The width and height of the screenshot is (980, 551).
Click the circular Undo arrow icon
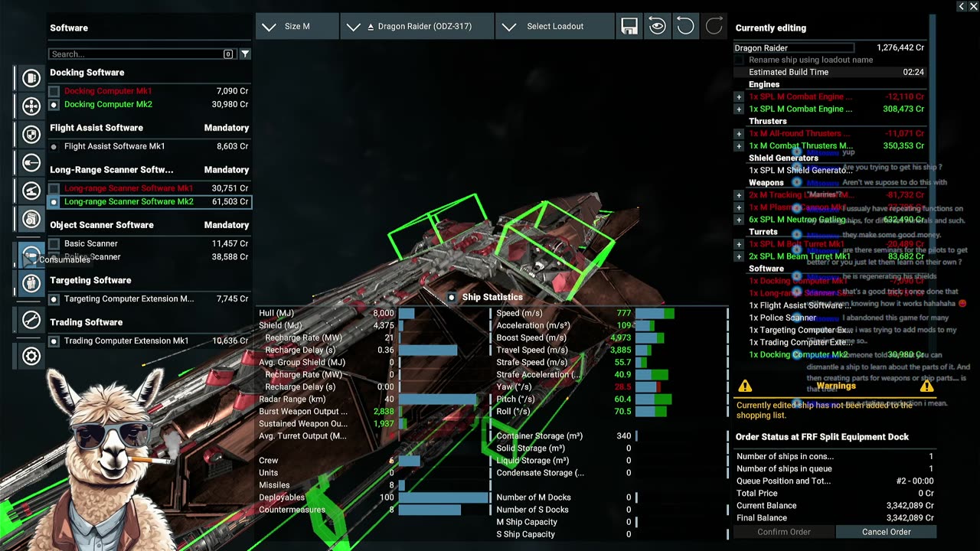click(685, 26)
